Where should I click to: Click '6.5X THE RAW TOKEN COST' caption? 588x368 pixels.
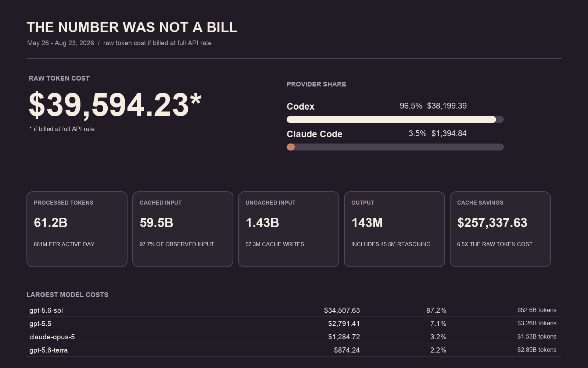(x=495, y=244)
